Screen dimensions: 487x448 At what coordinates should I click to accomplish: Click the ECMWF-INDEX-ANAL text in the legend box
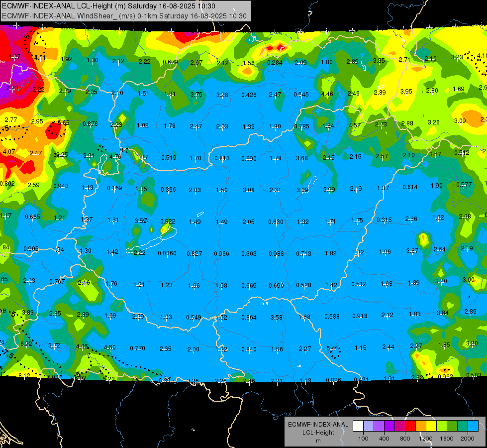[x=318, y=425]
